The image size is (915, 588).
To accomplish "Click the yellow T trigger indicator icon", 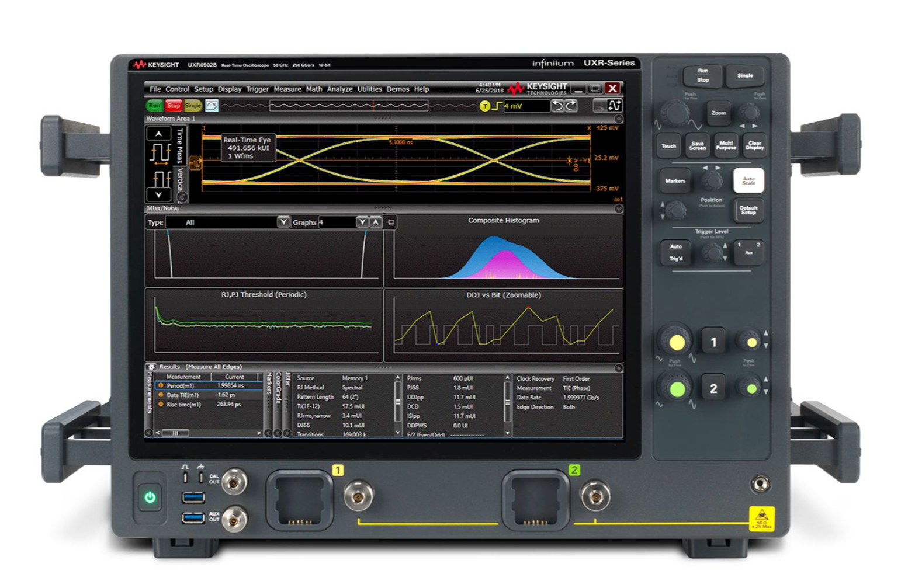I will coord(484,106).
